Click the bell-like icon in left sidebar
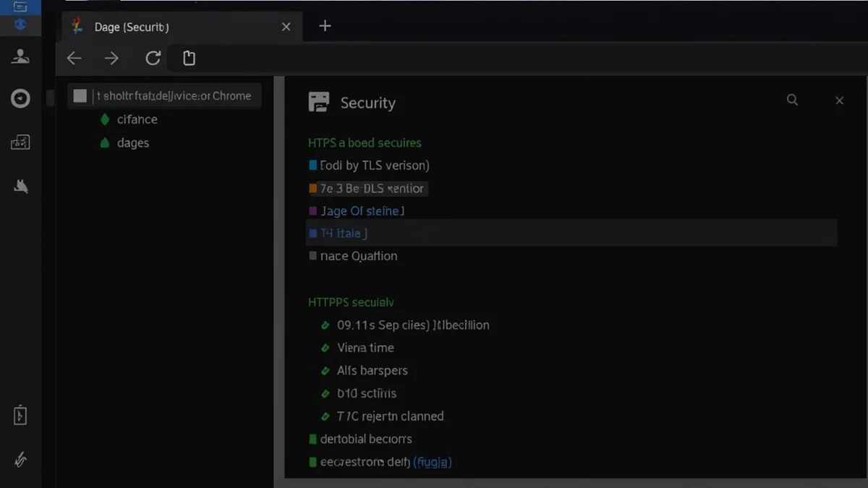Screen dimensions: 868x488 coord(21,187)
